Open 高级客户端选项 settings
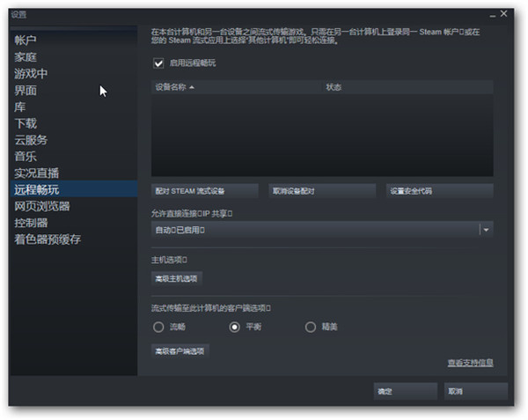Screen dimensions: 528x420 pos(180,350)
